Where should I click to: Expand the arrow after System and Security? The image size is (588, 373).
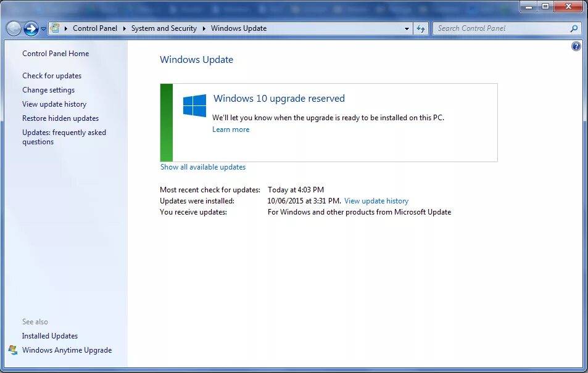click(x=204, y=28)
